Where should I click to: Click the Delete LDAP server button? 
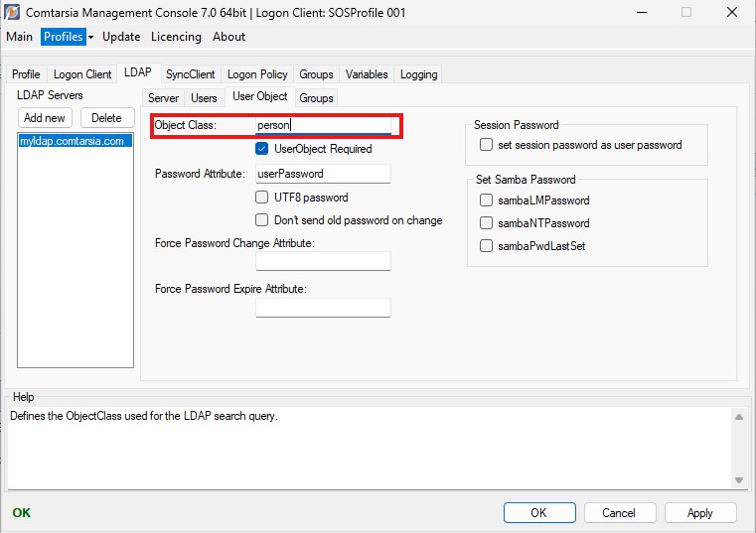point(106,118)
